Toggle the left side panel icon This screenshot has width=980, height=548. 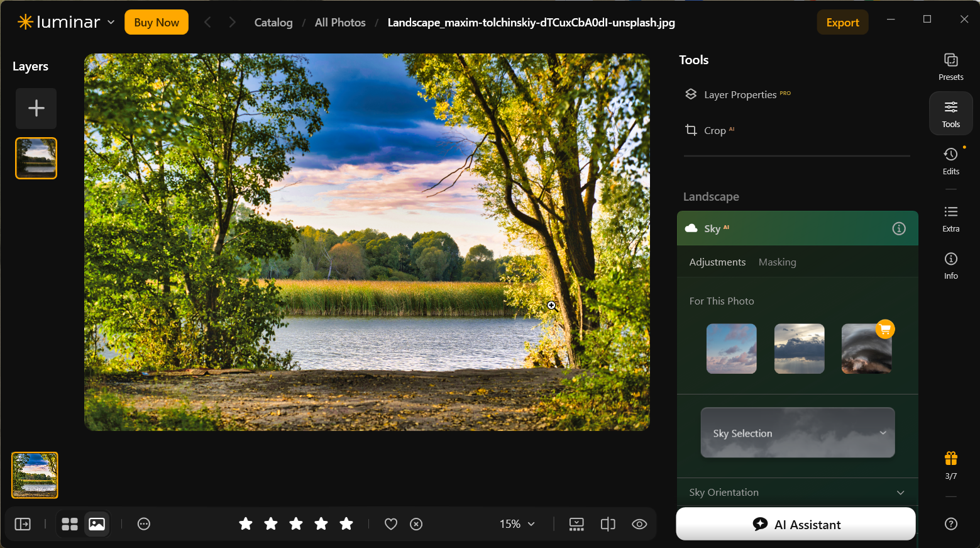[23, 524]
